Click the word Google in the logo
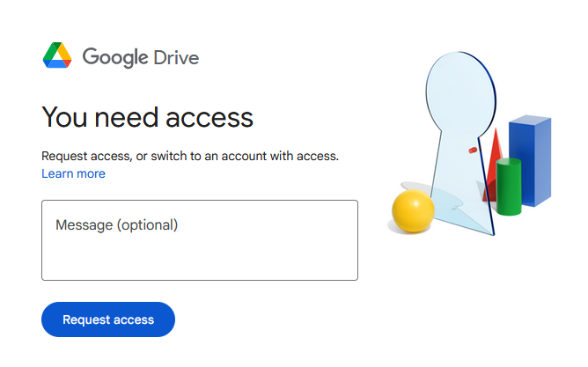 (115, 58)
